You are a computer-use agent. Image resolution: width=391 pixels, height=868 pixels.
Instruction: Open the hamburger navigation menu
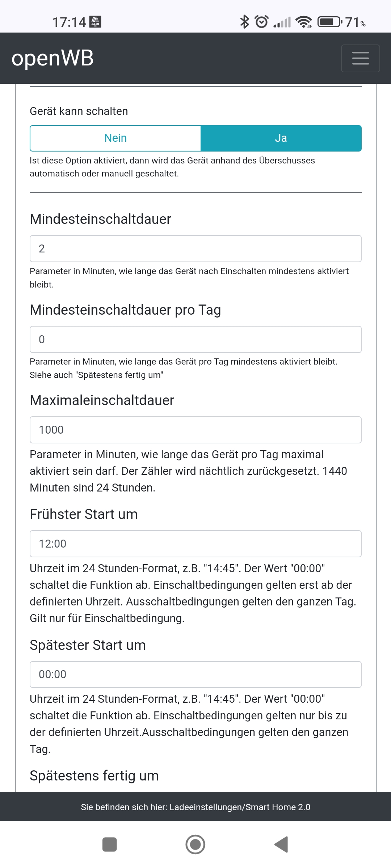[x=360, y=58]
